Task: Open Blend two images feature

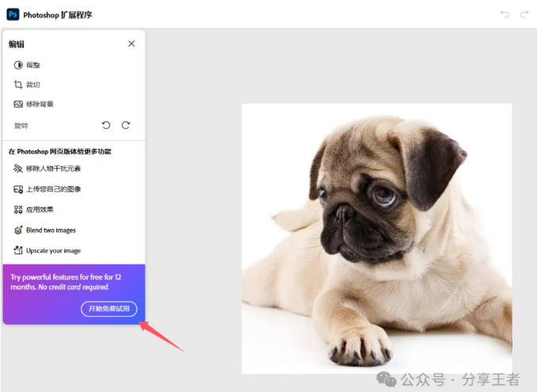Action: 51,230
